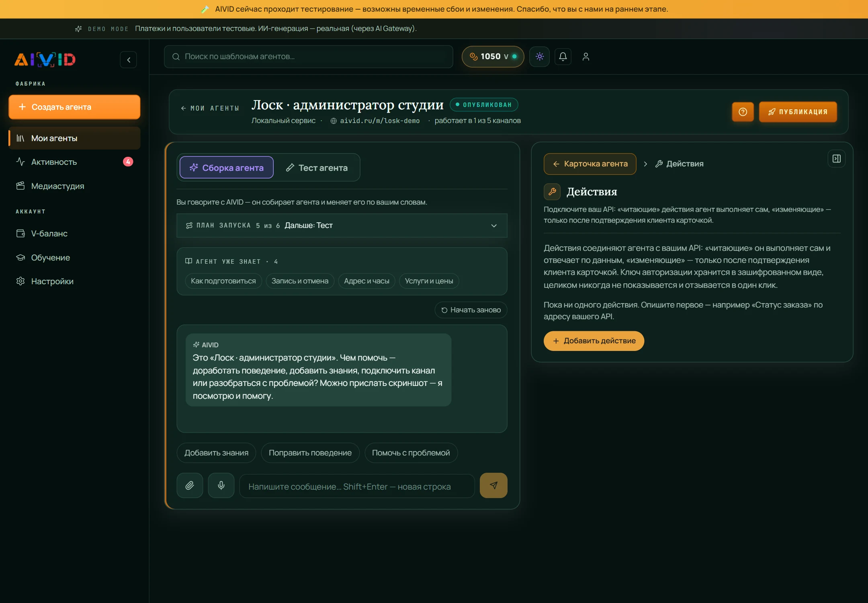
Task: Collapse the sidebar with the chevron button
Action: tap(129, 60)
